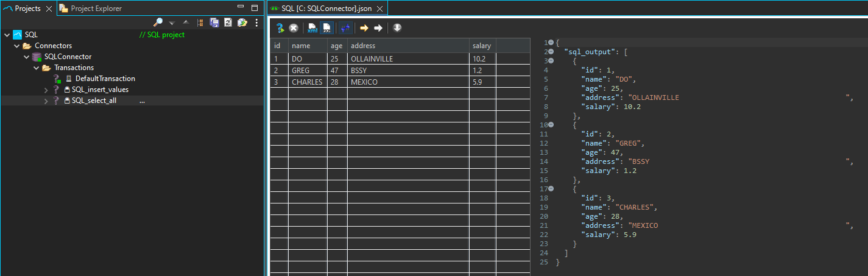This screenshot has height=276, width=868.
Task: Collapse sql_output array at line 2
Action: [x=551, y=52]
